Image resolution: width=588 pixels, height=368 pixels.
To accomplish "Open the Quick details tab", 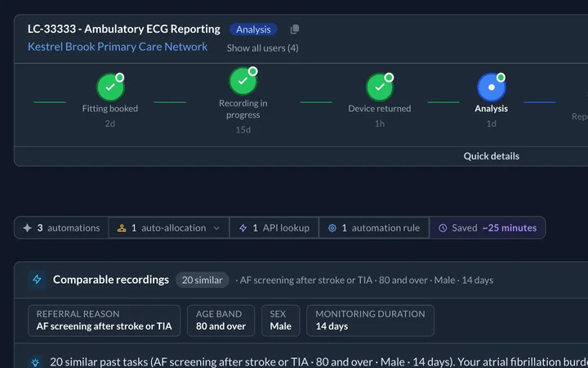I will [x=492, y=156].
